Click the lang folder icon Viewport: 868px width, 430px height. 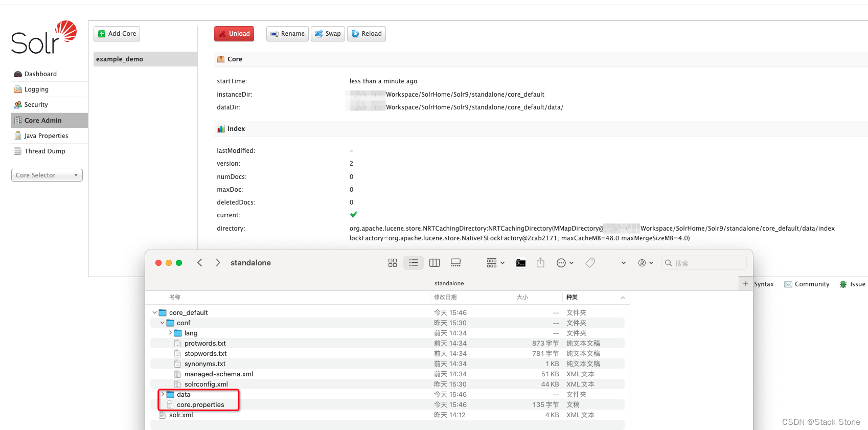178,333
